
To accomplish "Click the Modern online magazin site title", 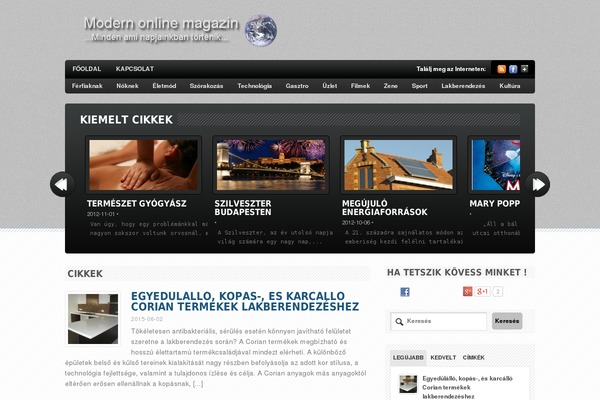I will pyautogui.click(x=161, y=23).
